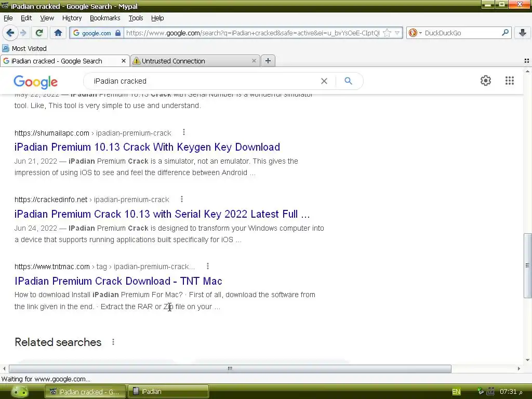Go back with the Back arrow button

point(10,33)
